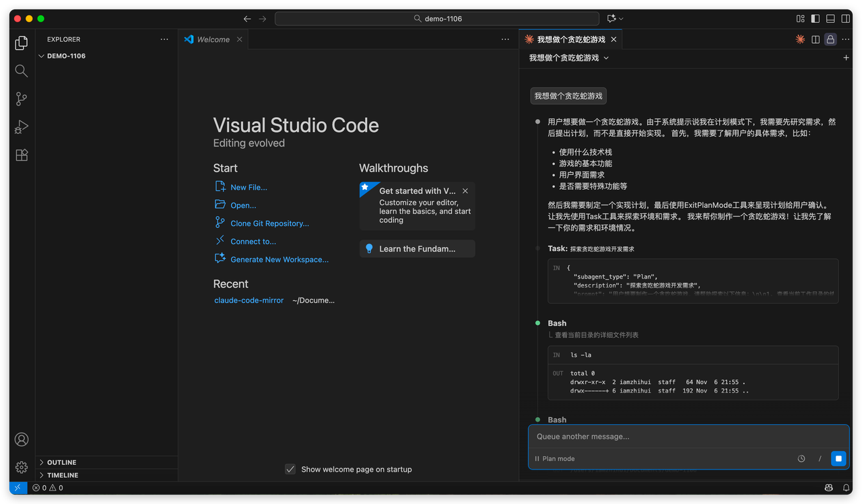The width and height of the screenshot is (862, 504).
Task: Open the Extensions view icon
Action: [22, 155]
